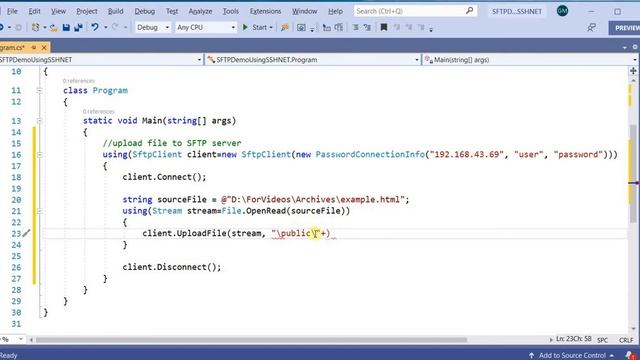Expand the toolbar overflow options arrow
Screen dimensions: 640x360
[x=431, y=29]
